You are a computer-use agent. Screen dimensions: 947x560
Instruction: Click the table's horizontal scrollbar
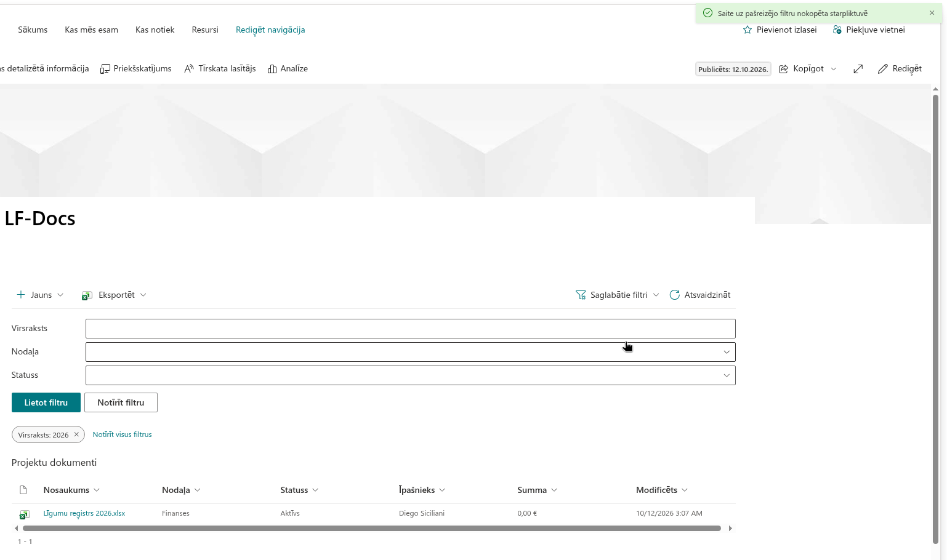372,529
